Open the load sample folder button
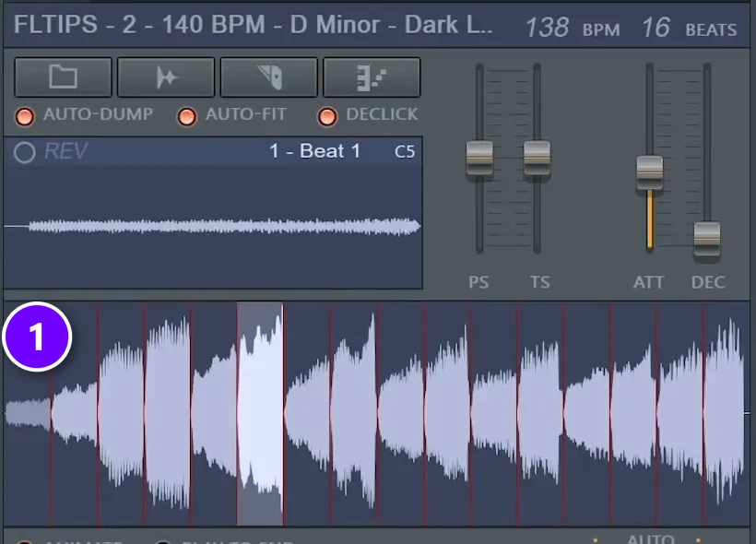The image size is (756, 544). pyautogui.click(x=64, y=77)
